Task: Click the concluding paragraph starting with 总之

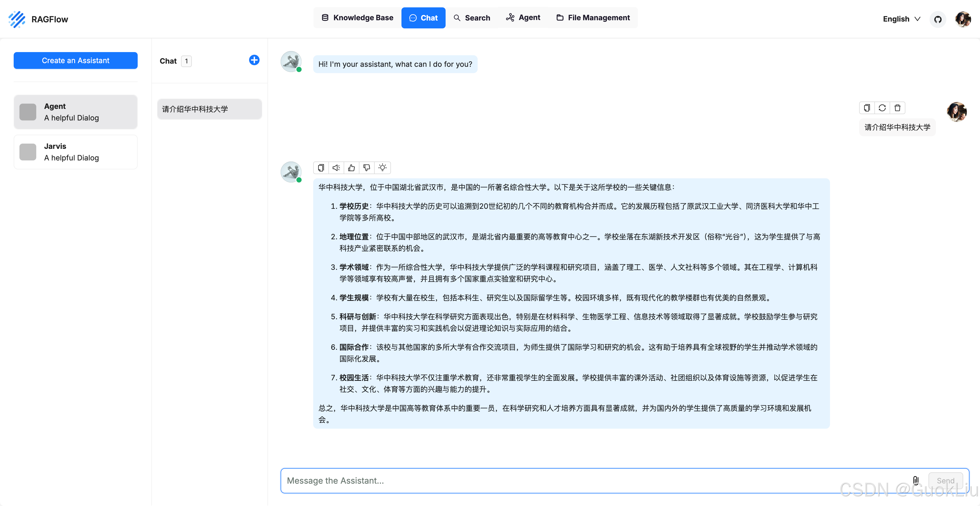Action: [x=565, y=414]
